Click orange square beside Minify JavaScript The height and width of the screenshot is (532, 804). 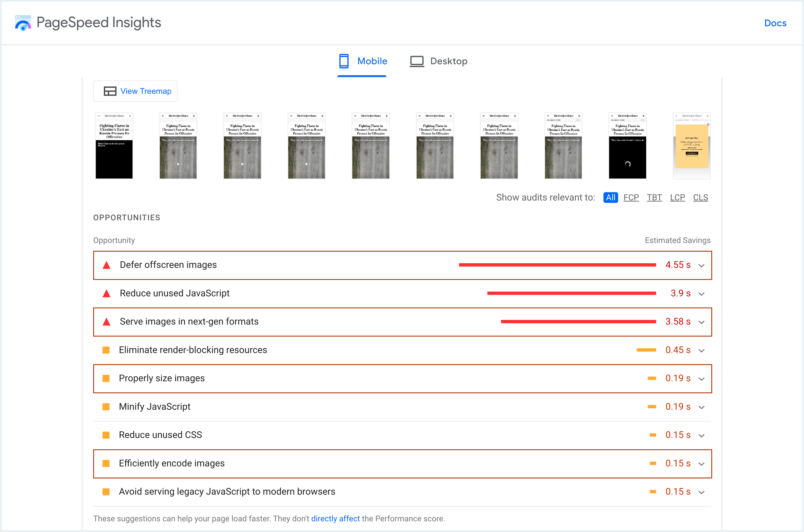click(x=106, y=407)
